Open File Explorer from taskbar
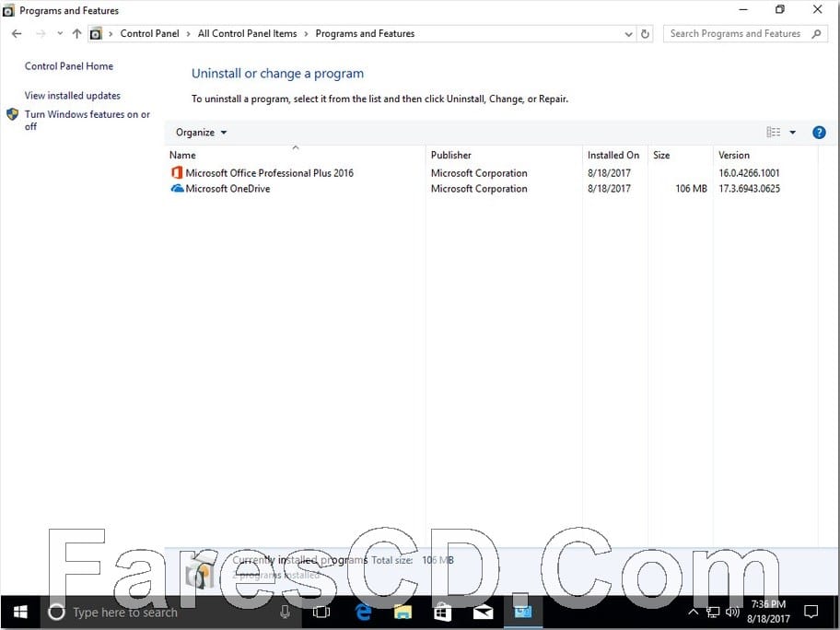840x630 pixels. [x=402, y=612]
